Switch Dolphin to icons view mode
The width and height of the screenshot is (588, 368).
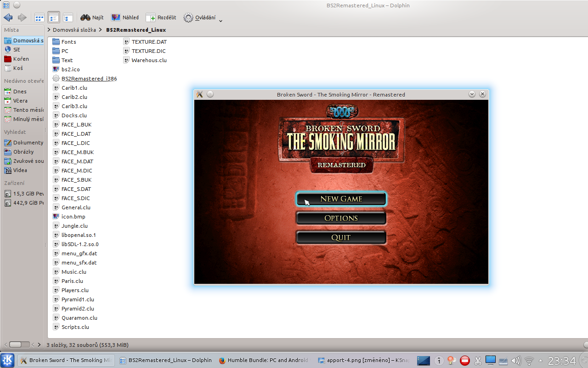[40, 17]
